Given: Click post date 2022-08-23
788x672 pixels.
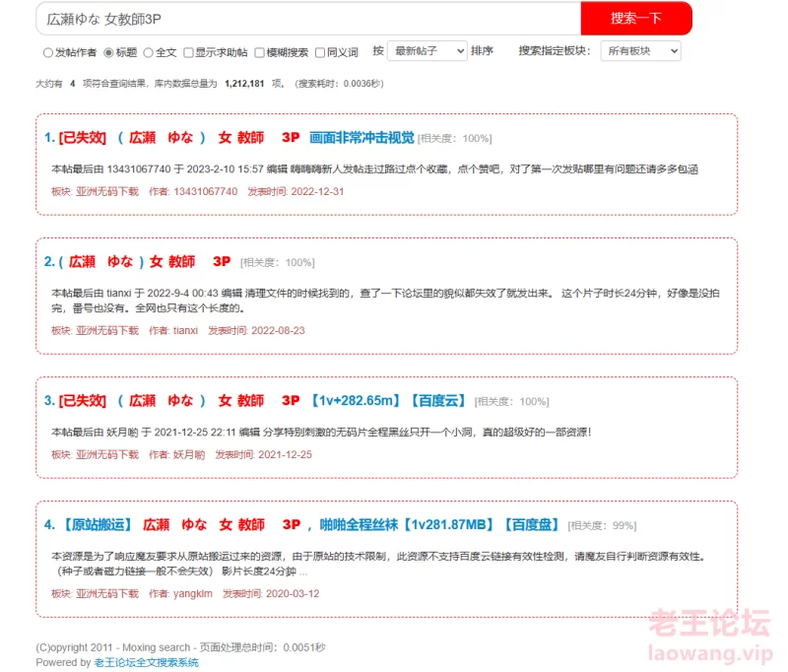Looking at the screenshot, I should coord(278,330).
